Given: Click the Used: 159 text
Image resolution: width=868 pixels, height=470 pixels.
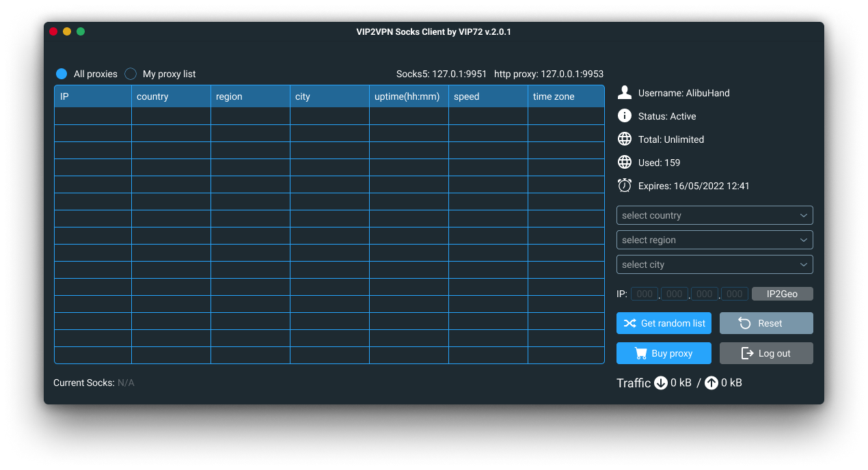Looking at the screenshot, I should tap(659, 163).
